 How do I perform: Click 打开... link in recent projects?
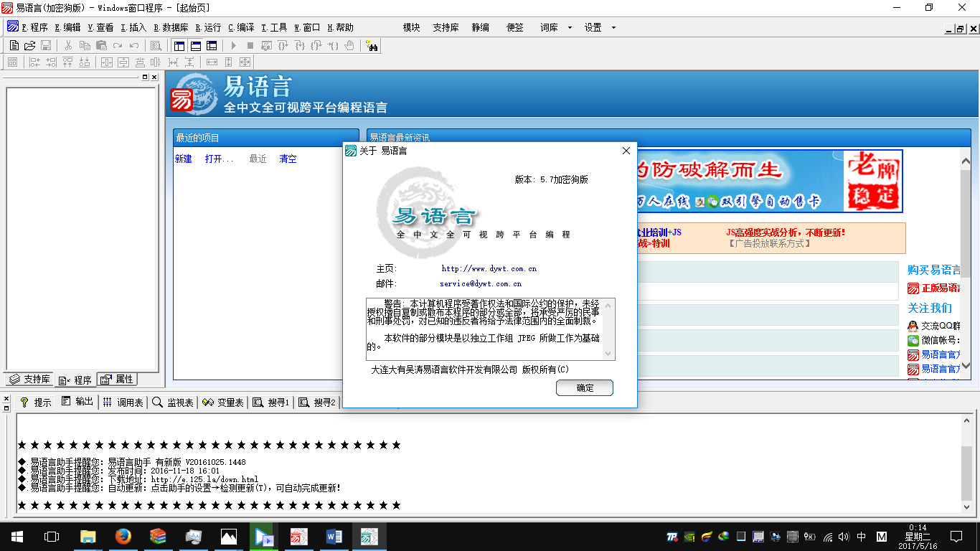click(219, 159)
